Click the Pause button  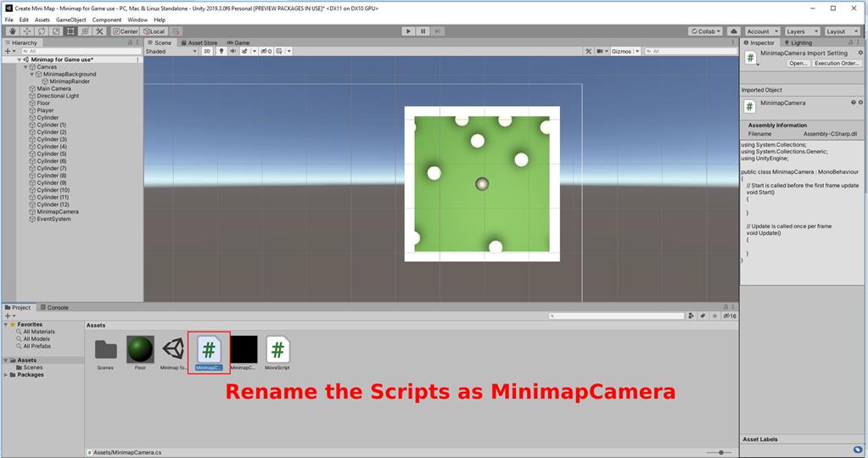[423, 31]
